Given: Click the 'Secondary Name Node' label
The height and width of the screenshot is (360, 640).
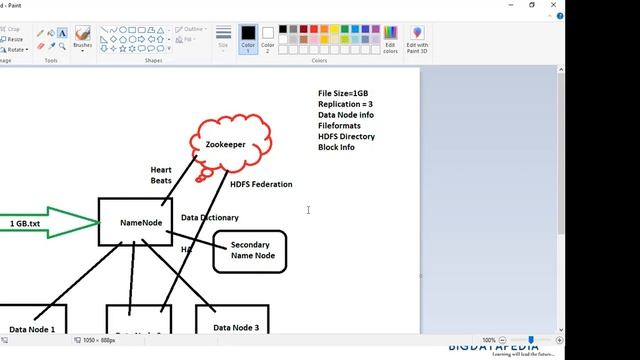Looking at the screenshot, I should pos(253,250).
